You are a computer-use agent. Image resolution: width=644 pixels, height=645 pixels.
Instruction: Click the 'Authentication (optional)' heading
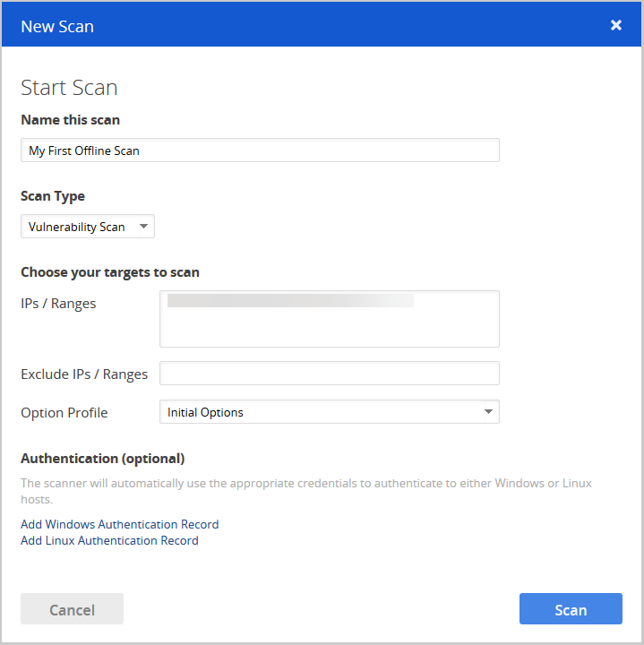(x=102, y=459)
